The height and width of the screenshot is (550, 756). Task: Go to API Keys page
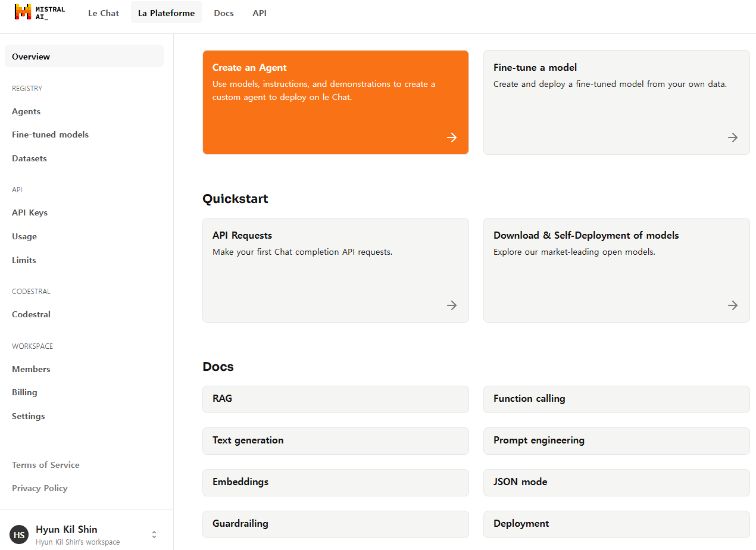click(x=30, y=212)
